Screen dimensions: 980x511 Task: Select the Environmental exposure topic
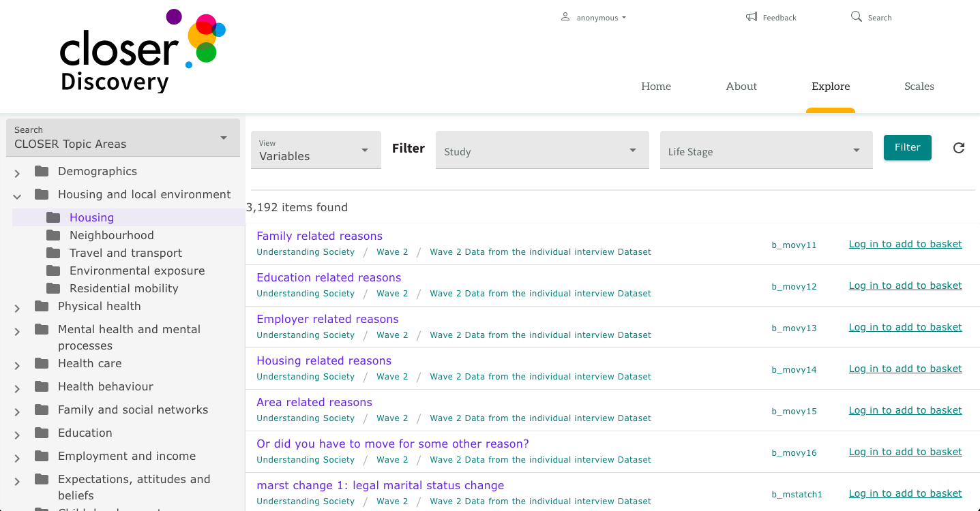[136, 270]
